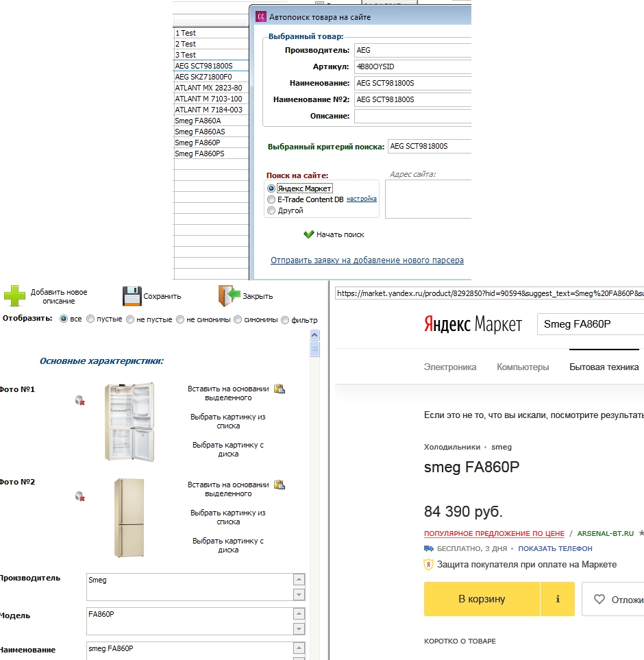Click closed beige refrigerator photo thumbnail
The image size is (644, 660).
[x=129, y=517]
